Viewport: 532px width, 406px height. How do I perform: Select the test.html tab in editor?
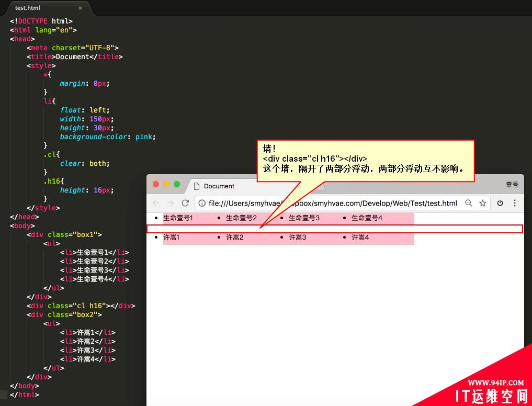click(x=28, y=8)
